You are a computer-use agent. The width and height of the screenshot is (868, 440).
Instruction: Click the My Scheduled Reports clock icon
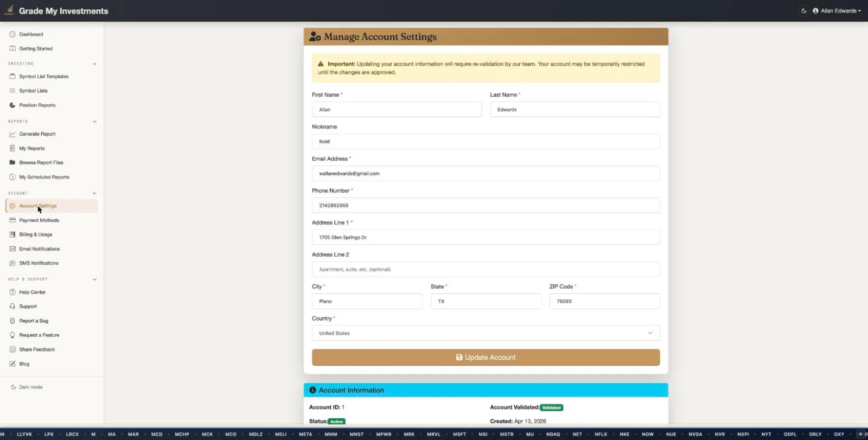coord(12,177)
